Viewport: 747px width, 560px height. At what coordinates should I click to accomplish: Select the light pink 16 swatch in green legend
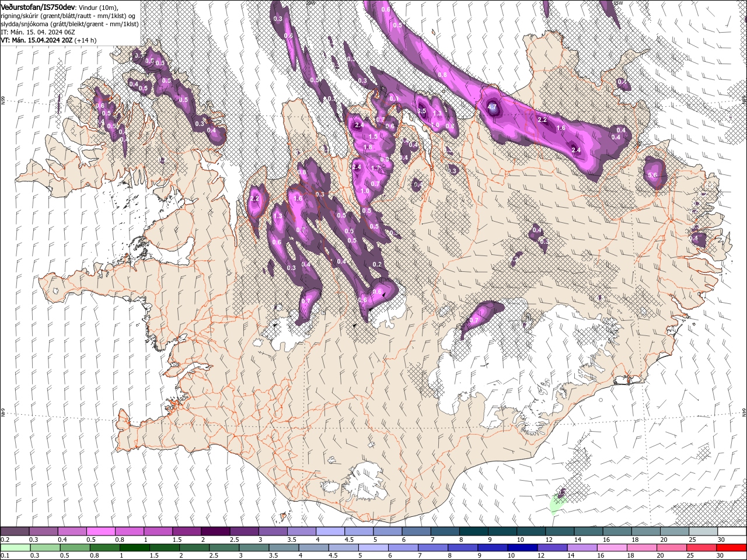coord(612,548)
